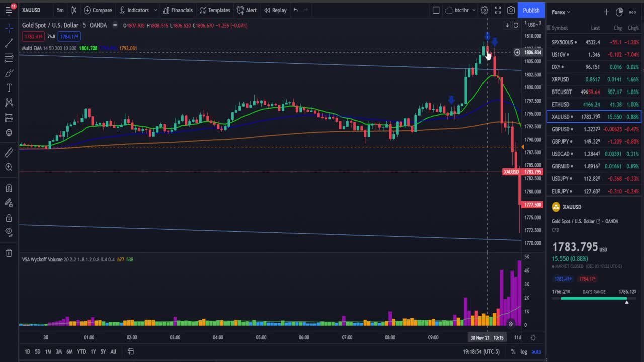Click the red sell price 1783.41 button

point(33,36)
